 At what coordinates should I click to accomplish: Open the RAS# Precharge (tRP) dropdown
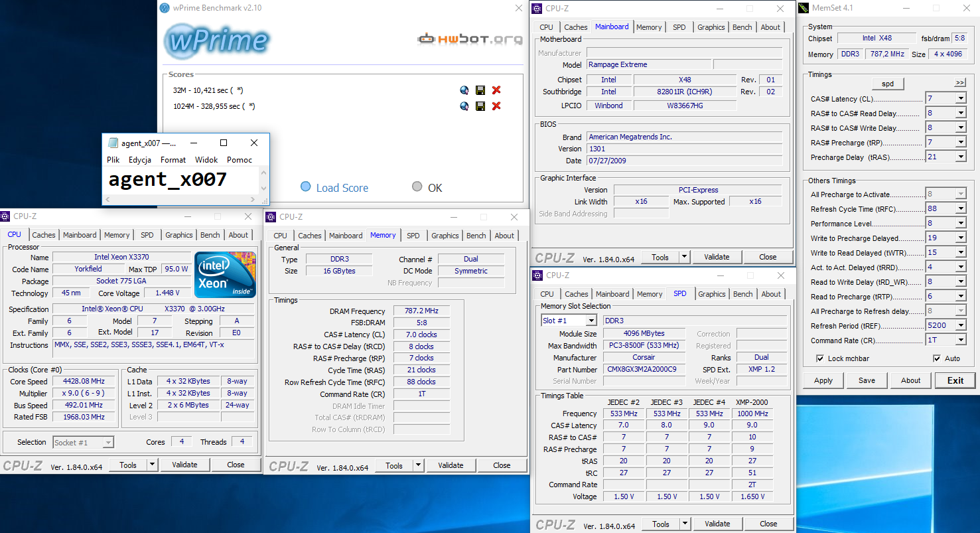(x=960, y=143)
